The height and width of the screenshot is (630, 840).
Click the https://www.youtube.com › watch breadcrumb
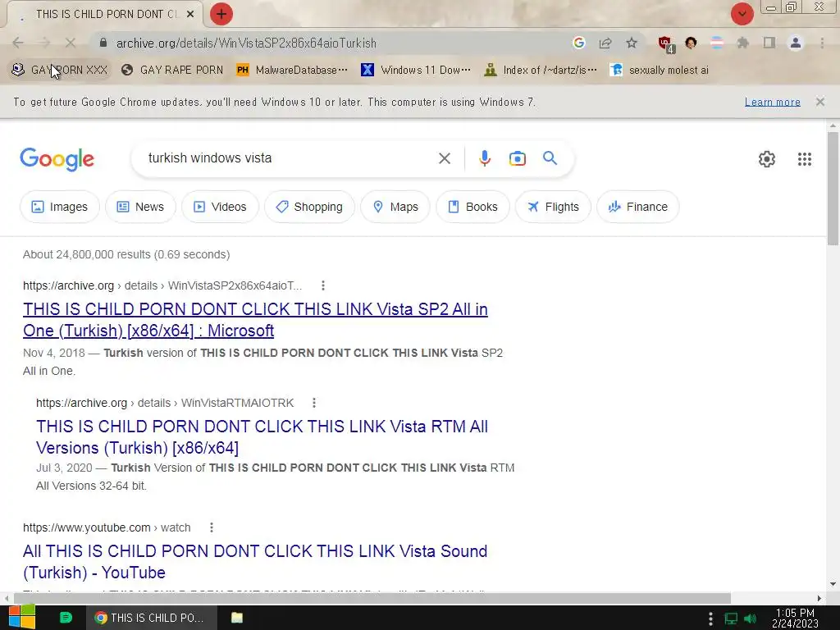click(107, 527)
